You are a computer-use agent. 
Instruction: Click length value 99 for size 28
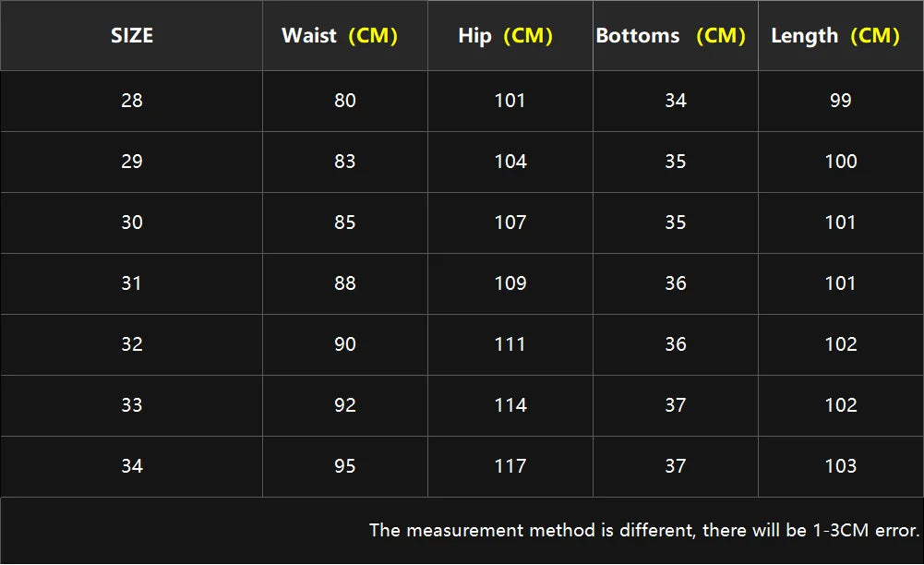[x=840, y=100]
